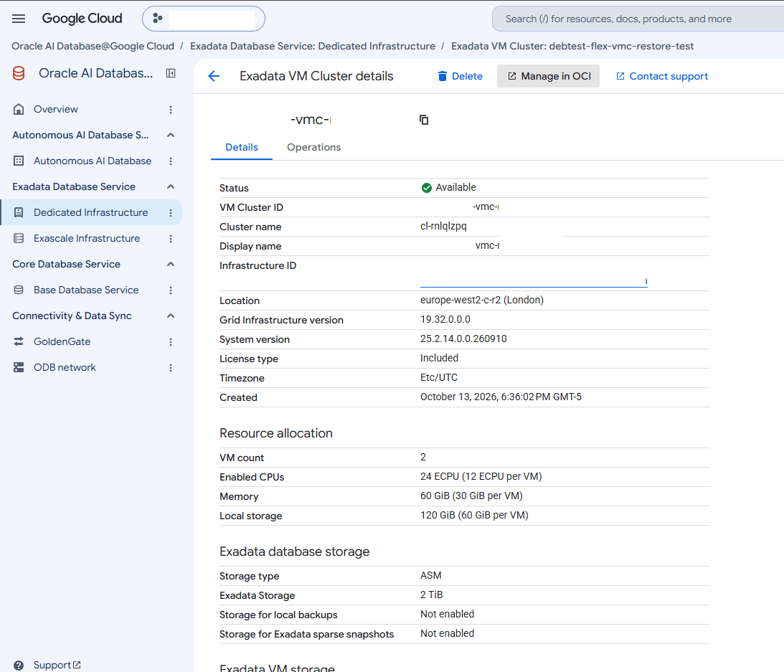Click the Base Database Service cylinder icon
This screenshot has height=672, width=784.
tap(19, 290)
